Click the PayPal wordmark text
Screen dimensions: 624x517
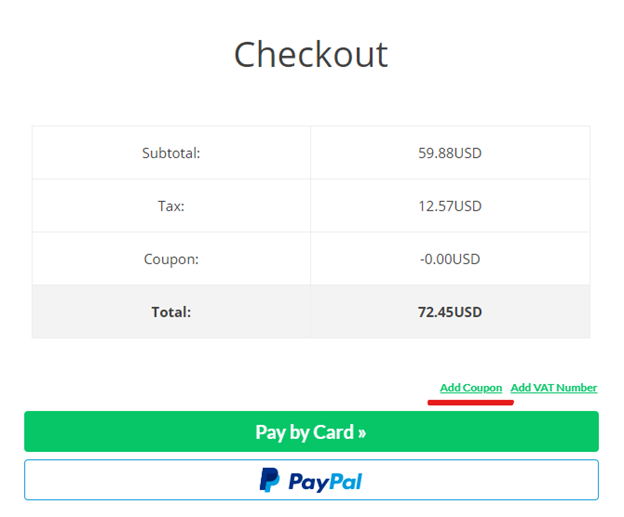coord(325,482)
